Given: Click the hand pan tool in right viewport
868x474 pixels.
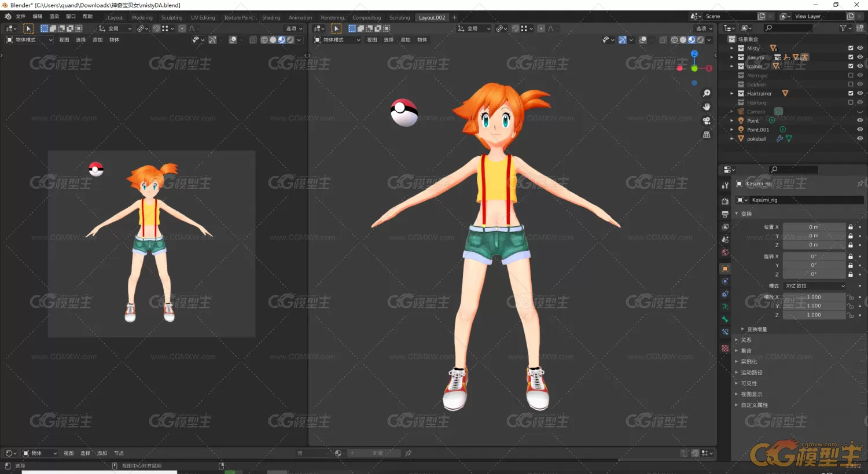Looking at the screenshot, I should tap(707, 107).
